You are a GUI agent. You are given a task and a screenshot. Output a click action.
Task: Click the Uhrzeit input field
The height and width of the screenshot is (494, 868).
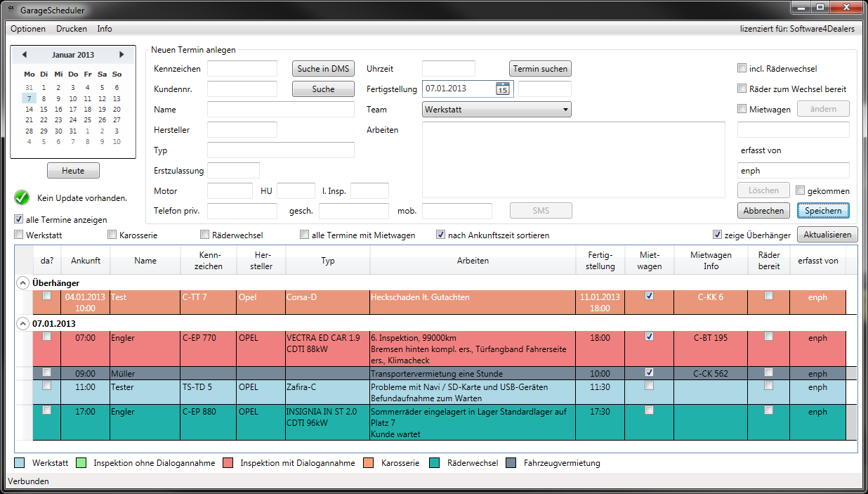click(449, 69)
